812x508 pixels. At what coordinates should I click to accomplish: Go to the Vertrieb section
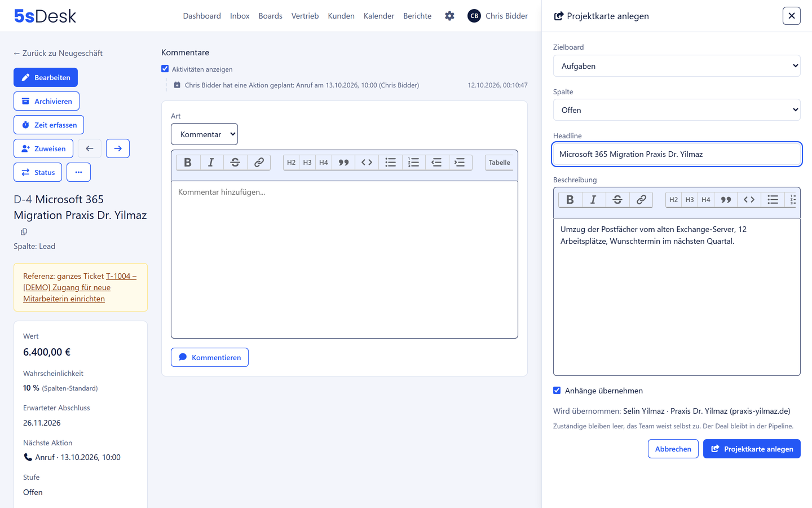pyautogui.click(x=305, y=16)
